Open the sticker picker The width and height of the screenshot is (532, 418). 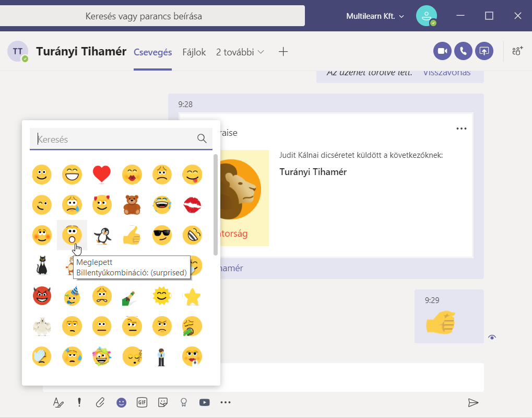click(x=163, y=402)
